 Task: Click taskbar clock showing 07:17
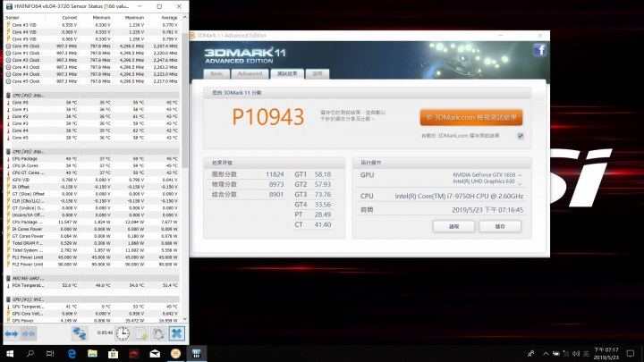click(x=606, y=353)
